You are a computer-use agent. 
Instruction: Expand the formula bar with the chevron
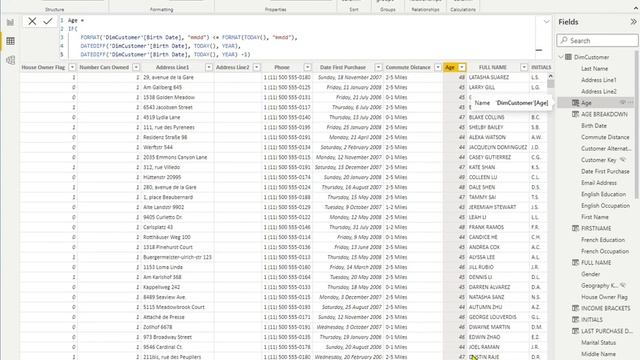(547, 21)
